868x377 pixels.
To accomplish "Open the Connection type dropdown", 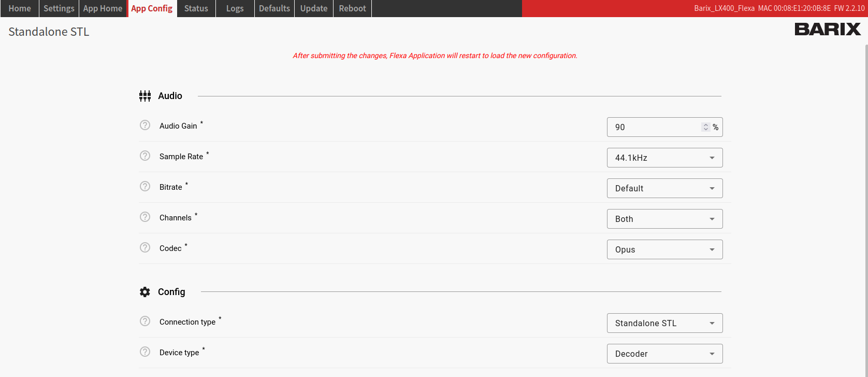I will click(664, 323).
